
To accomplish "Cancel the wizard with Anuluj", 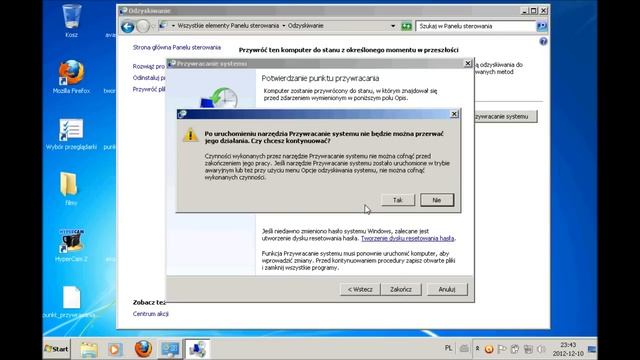I will (x=447, y=289).
